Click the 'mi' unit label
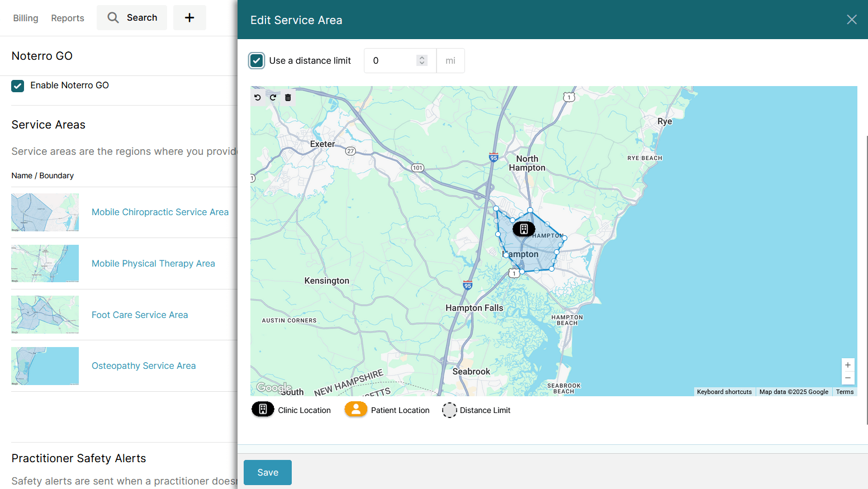868x489 pixels. [x=450, y=60]
